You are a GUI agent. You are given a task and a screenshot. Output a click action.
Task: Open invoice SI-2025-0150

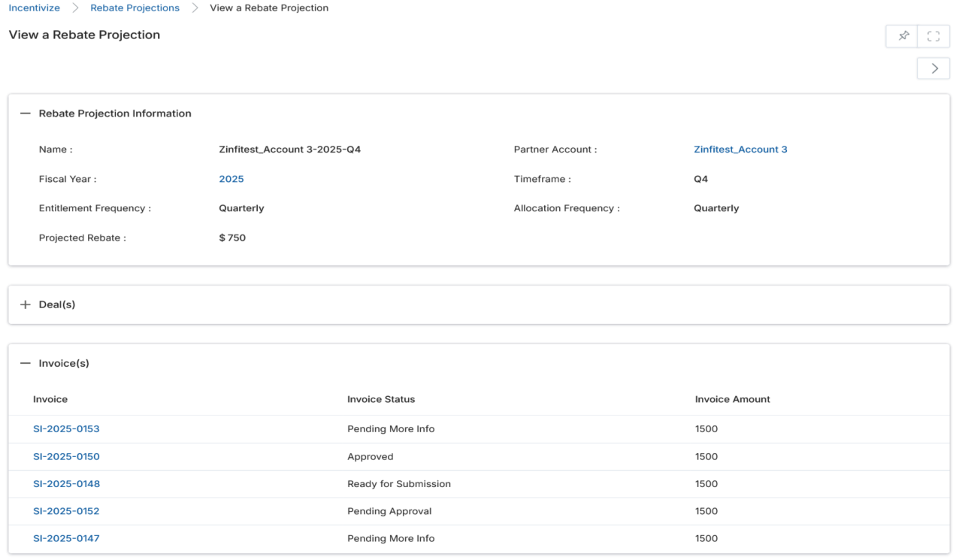click(x=66, y=456)
